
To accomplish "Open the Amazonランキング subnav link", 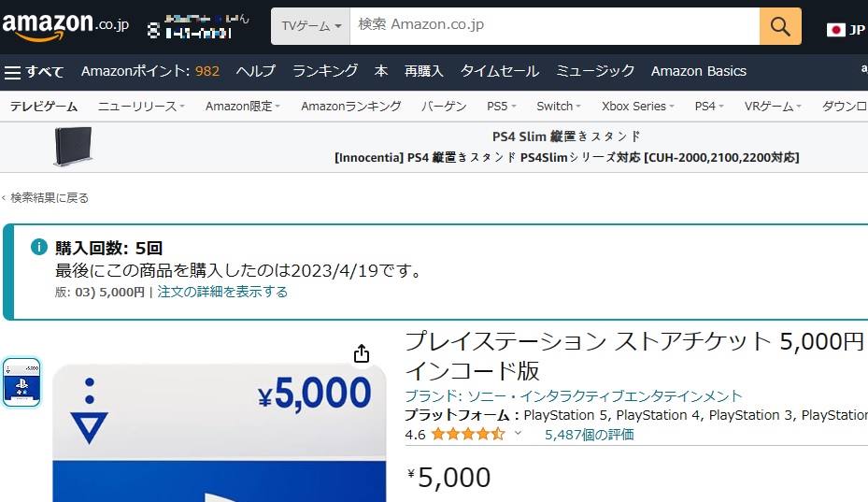I will click(x=351, y=106).
